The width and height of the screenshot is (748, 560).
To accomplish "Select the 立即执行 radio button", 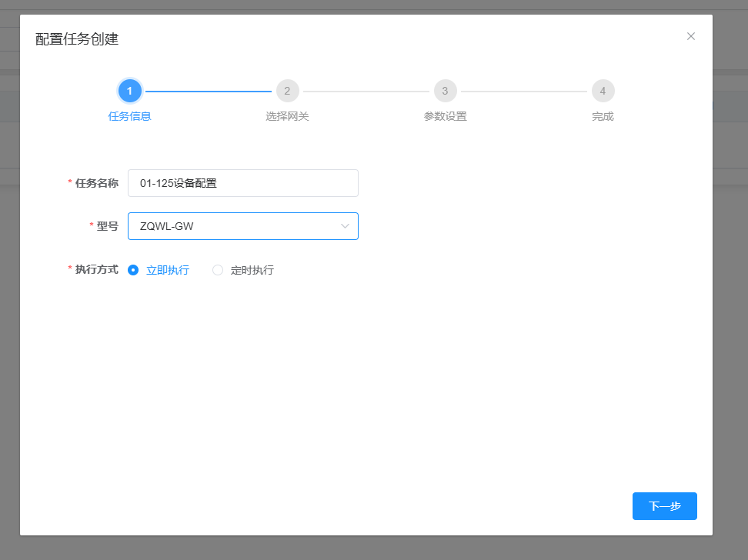I will coord(133,271).
